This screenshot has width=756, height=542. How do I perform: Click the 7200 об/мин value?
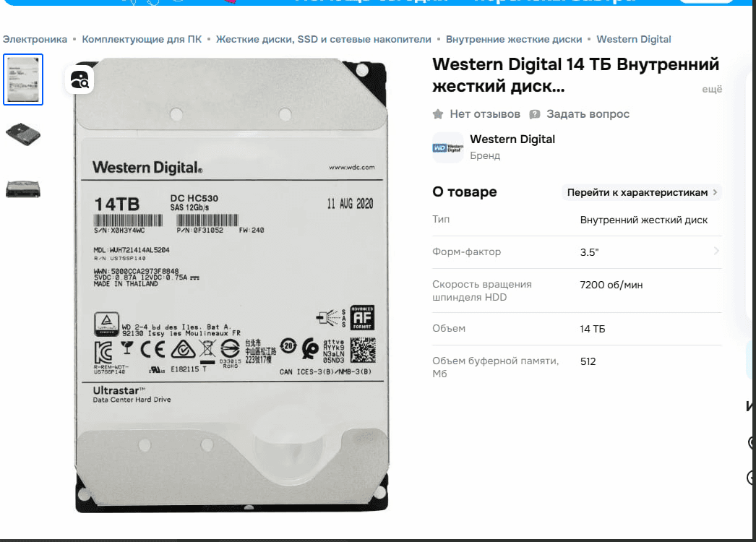[611, 285]
